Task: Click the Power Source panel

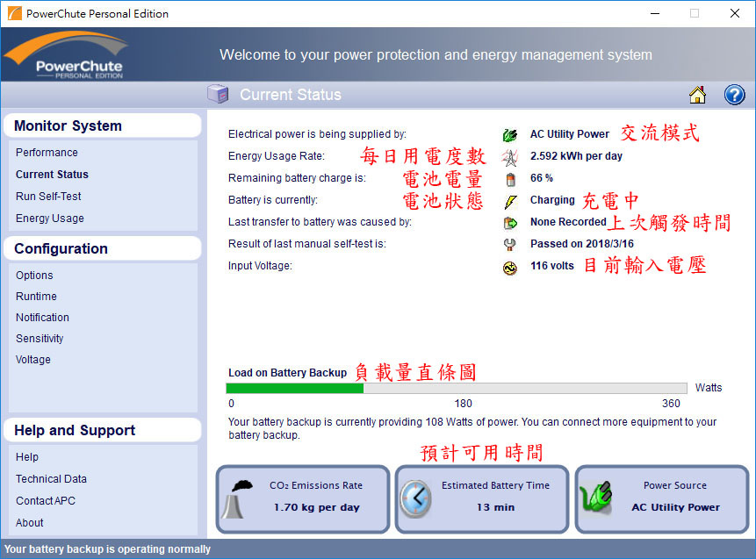Action: [x=662, y=499]
